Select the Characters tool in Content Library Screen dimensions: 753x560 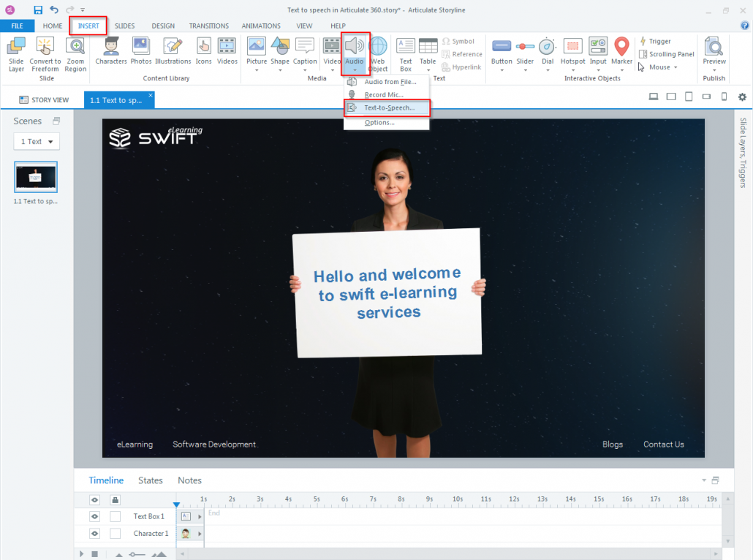[111, 51]
